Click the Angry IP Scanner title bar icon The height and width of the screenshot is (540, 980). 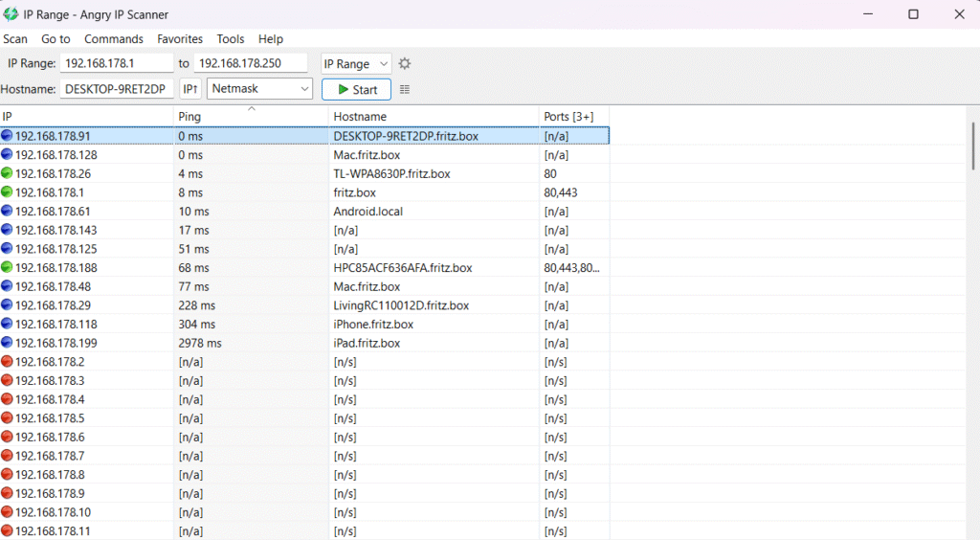11,14
